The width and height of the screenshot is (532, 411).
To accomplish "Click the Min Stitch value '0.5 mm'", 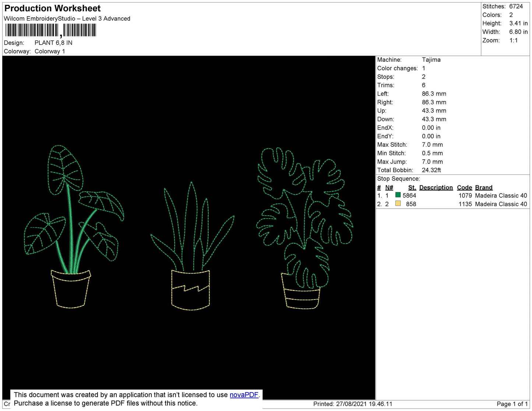I will click(x=433, y=153).
